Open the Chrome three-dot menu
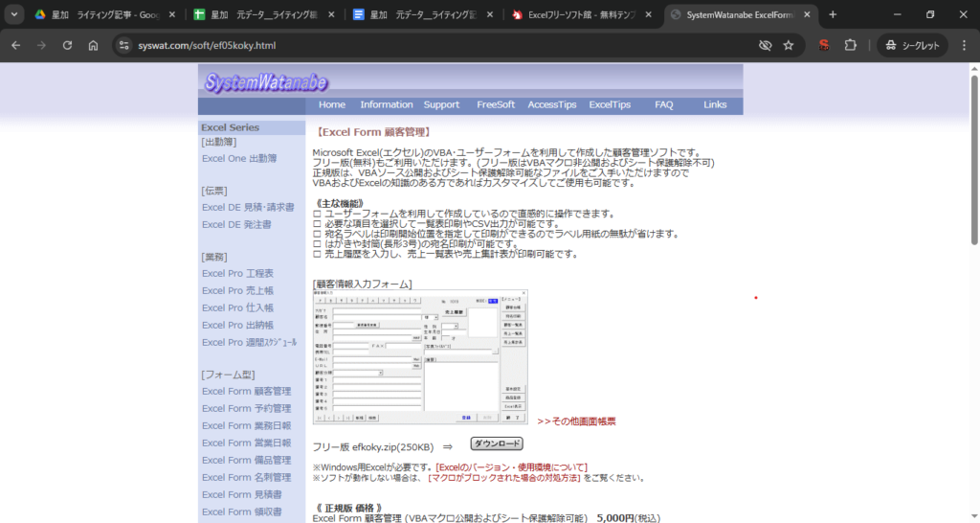The width and height of the screenshot is (980, 523). tap(964, 45)
